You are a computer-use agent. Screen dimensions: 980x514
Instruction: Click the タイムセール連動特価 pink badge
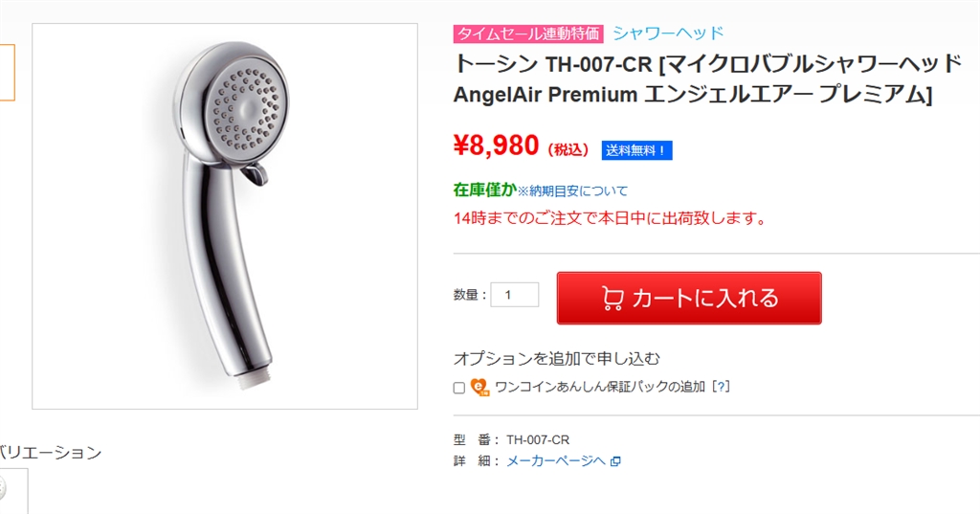[528, 34]
